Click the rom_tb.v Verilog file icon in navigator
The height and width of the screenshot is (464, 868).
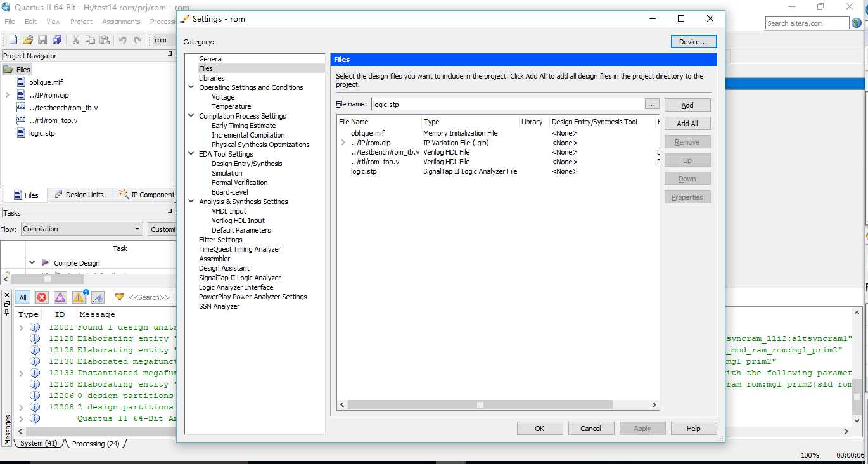click(21, 108)
